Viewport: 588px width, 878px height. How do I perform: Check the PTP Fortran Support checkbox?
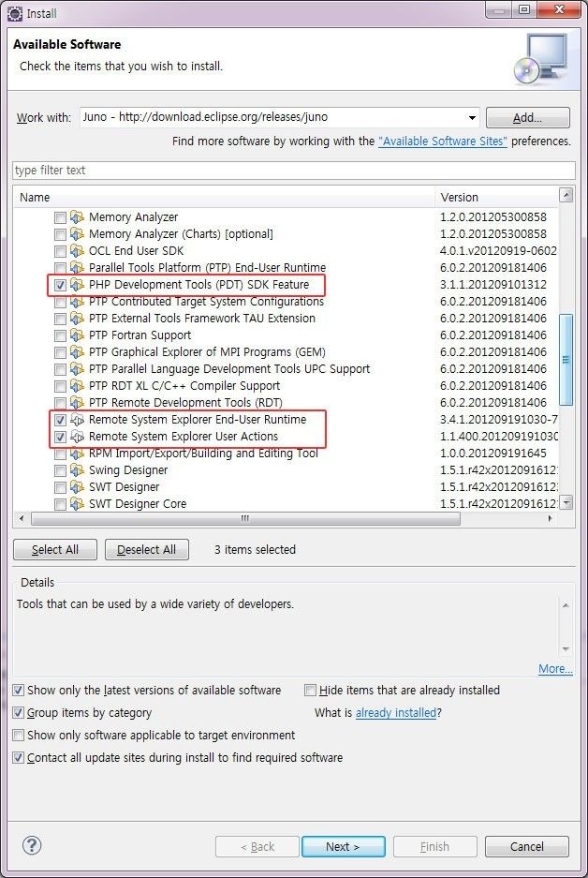61,336
